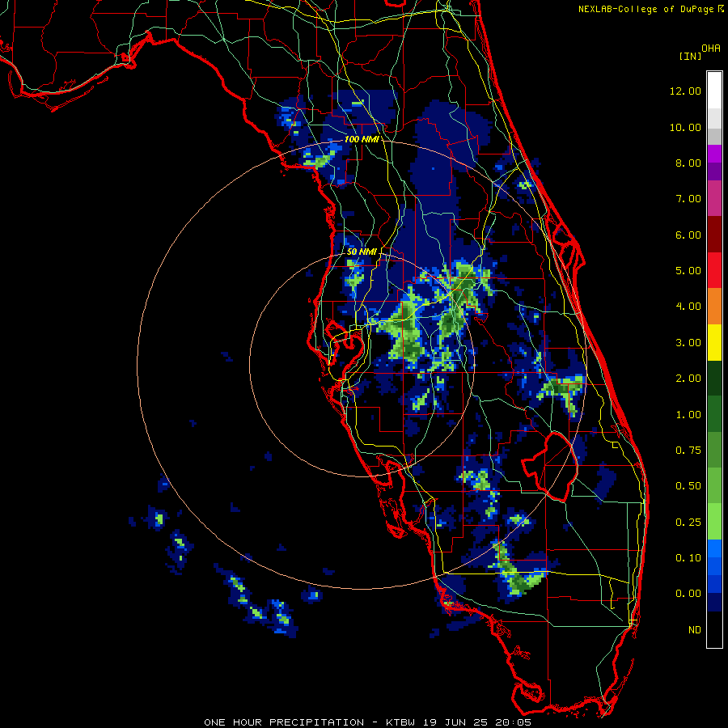Click the OHA product label above legend
The width and height of the screenshot is (728, 728).
tap(711, 49)
